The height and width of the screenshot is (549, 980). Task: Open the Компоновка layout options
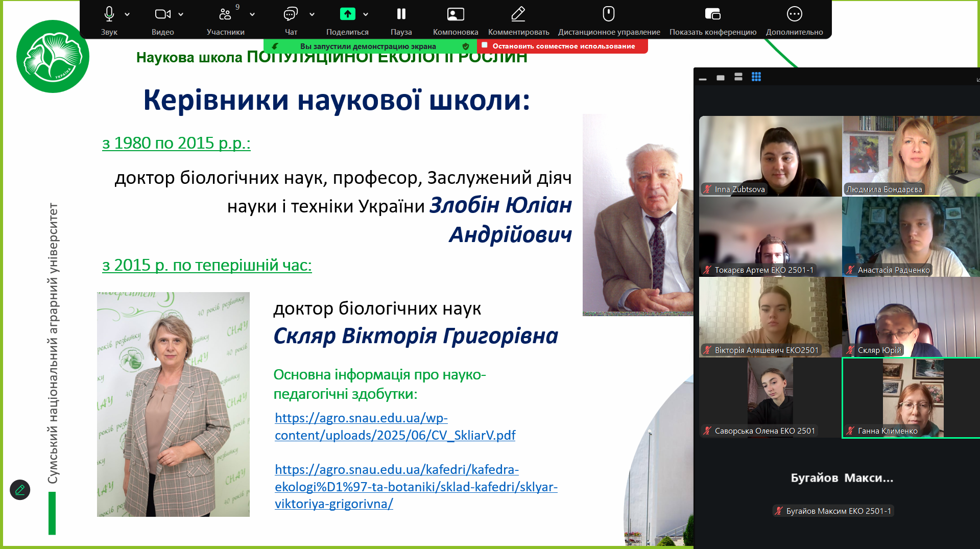(455, 14)
